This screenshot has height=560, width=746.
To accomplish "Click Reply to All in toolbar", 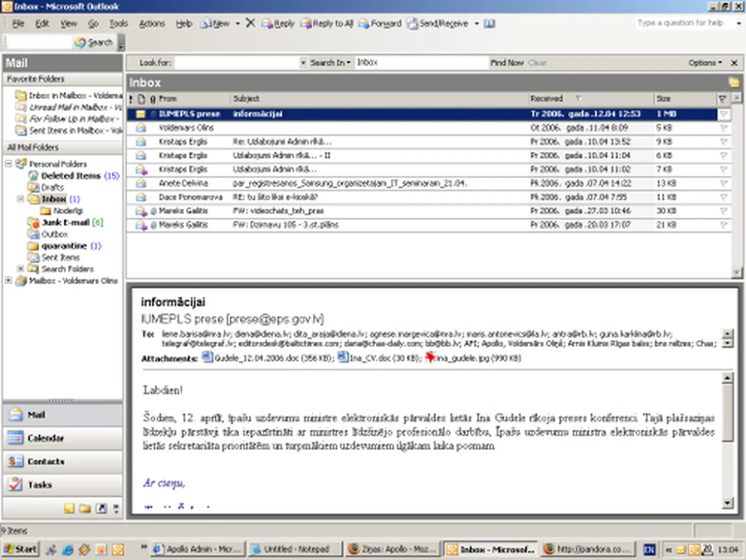I will click(x=327, y=23).
